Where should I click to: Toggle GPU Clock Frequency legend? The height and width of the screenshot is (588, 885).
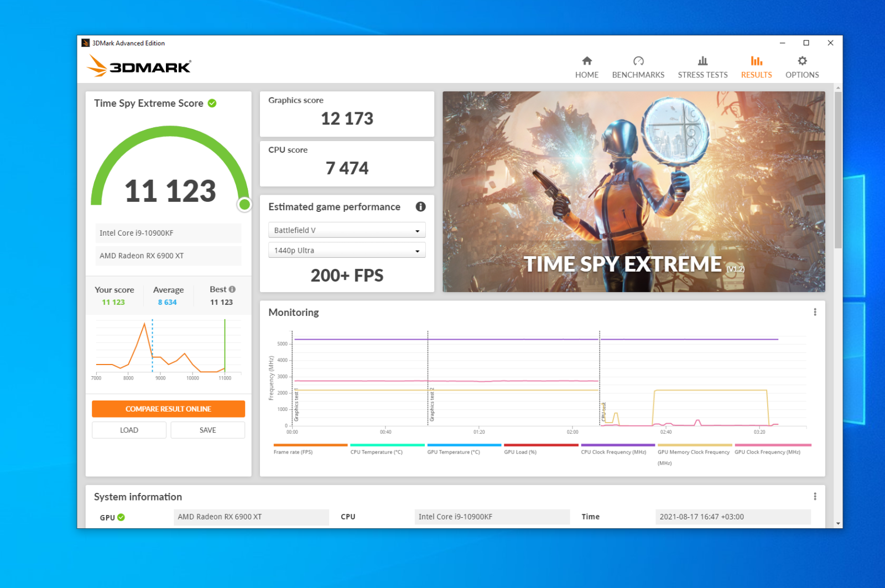pyautogui.click(x=773, y=449)
